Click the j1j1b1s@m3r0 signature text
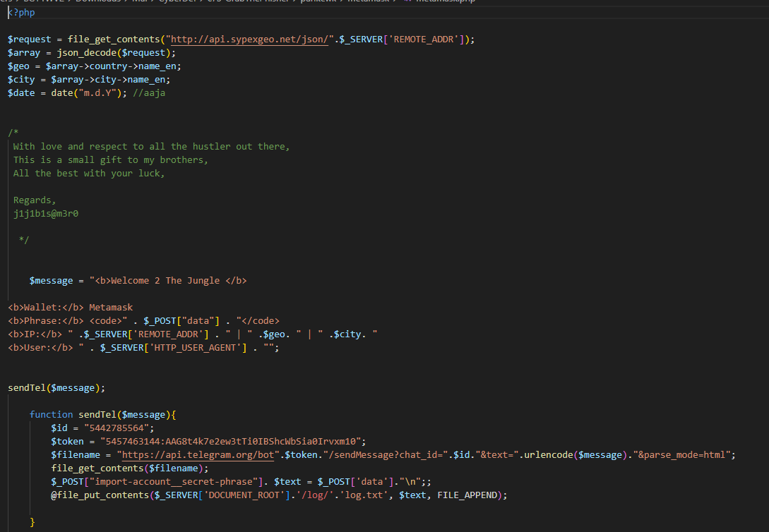 46,214
